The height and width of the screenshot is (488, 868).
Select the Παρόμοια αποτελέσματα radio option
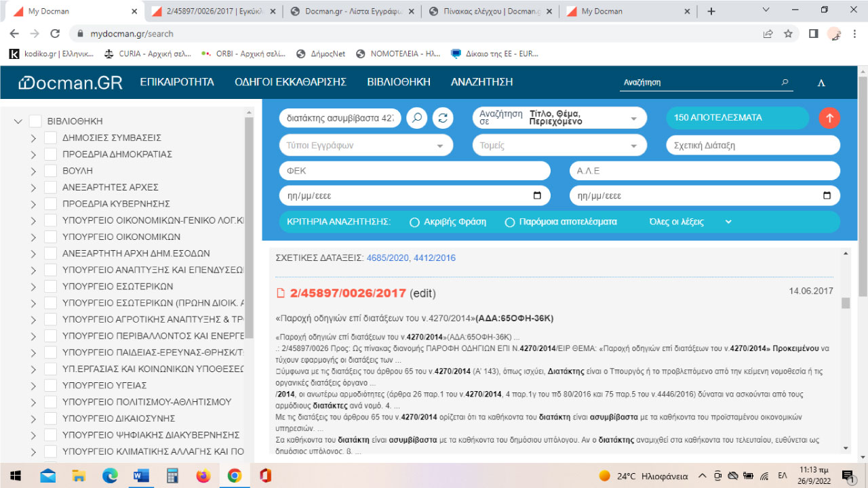(509, 222)
